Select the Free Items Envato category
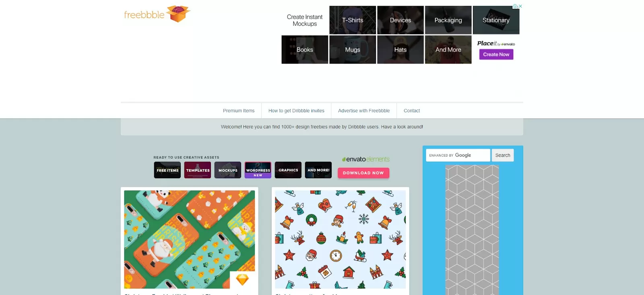The image size is (644, 295). pos(167,170)
